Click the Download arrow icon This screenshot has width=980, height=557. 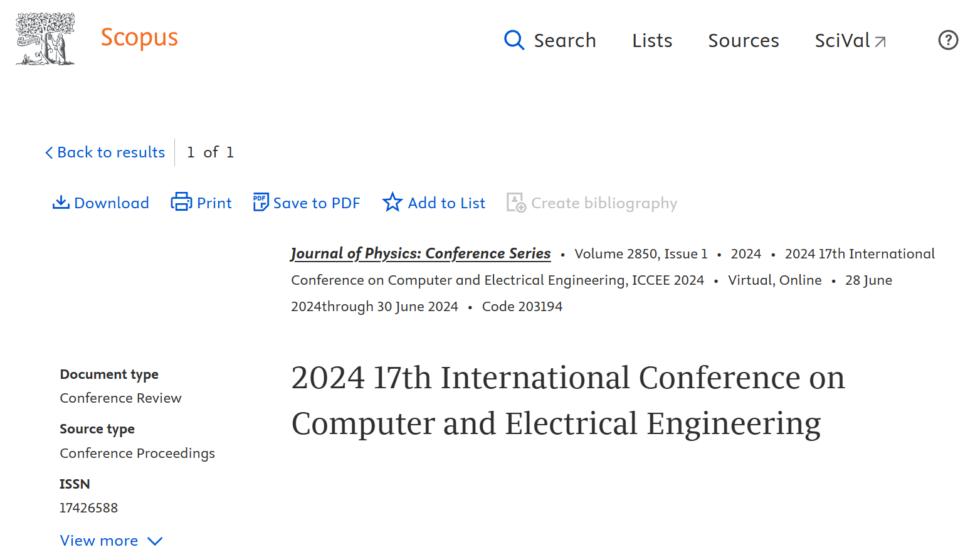point(61,203)
